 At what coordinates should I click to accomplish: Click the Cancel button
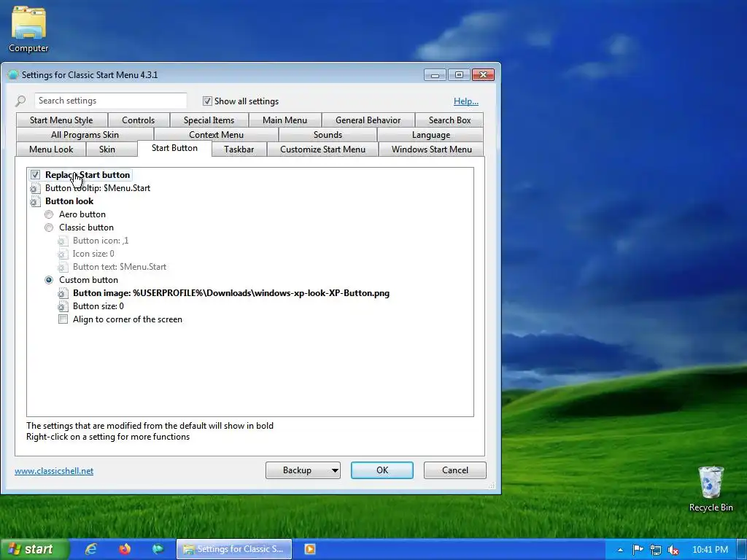[455, 470]
